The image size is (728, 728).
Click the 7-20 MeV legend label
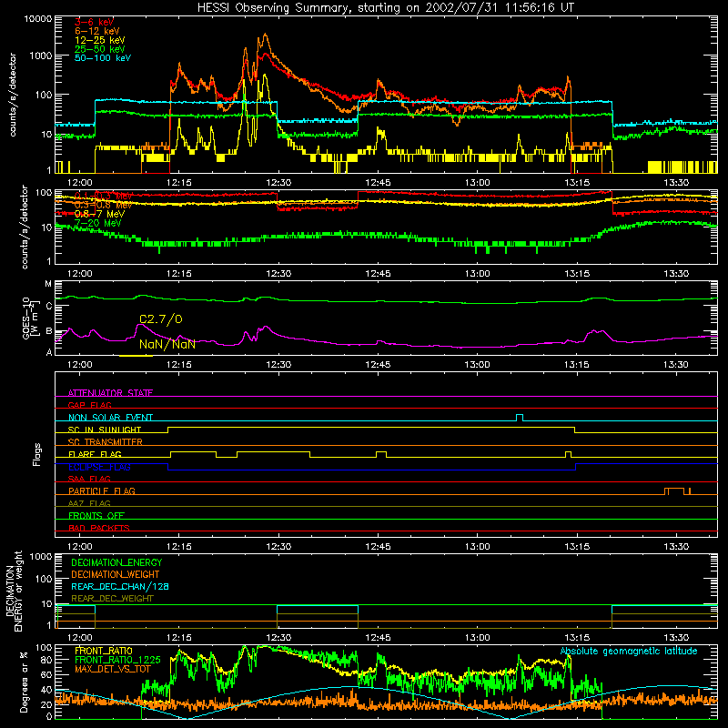[97, 223]
